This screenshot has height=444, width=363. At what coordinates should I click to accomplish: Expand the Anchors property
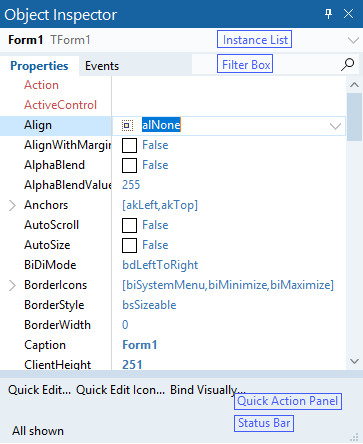click(12, 205)
